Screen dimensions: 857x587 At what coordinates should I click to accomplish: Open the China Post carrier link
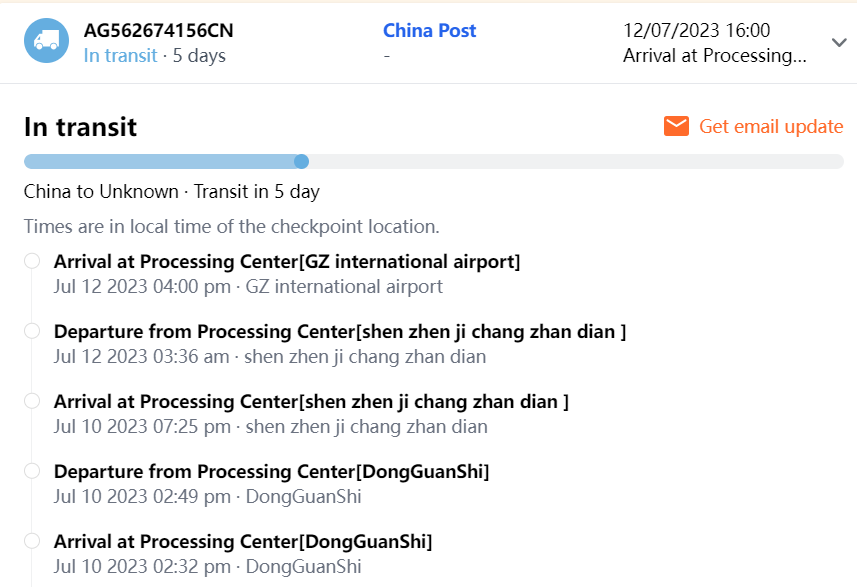coord(429,31)
